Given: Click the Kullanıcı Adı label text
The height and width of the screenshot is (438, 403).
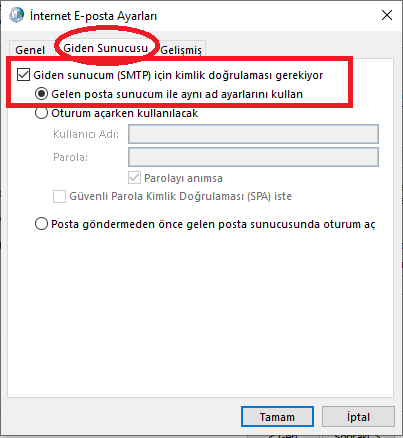Looking at the screenshot, I should [x=86, y=134].
